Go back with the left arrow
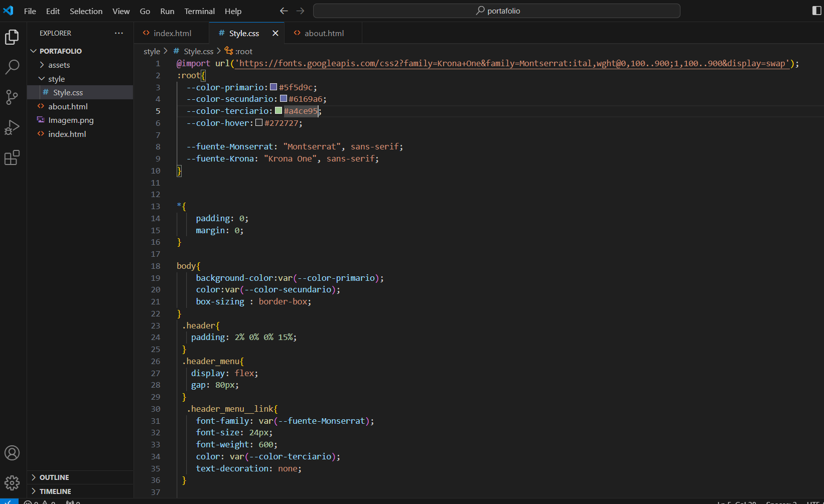The height and width of the screenshot is (504, 824). click(x=284, y=11)
